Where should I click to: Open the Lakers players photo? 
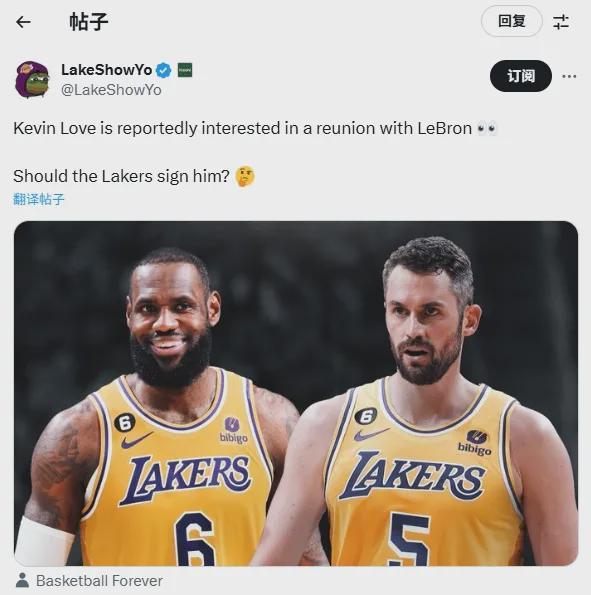point(296,393)
